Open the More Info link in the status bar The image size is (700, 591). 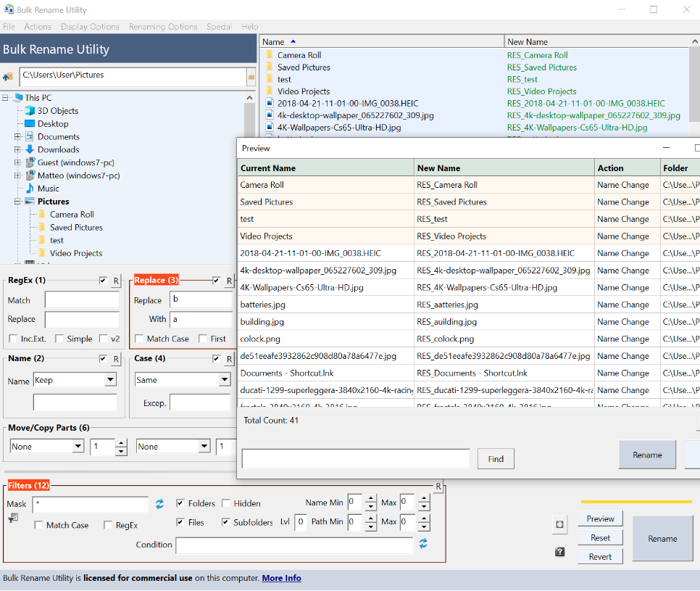(281, 578)
